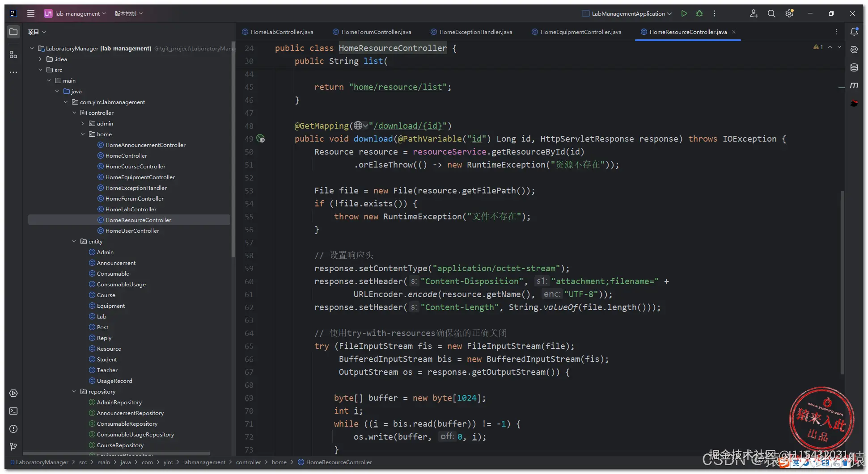Viewport: 868px width, 474px height.
Task: Select HomeUserController in the project tree
Action: (x=132, y=231)
